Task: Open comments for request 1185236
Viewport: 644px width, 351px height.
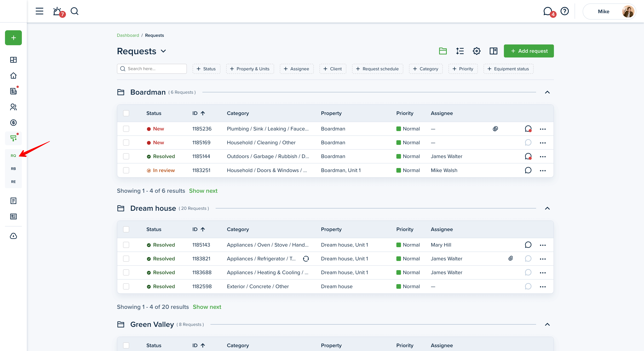Action: click(528, 129)
